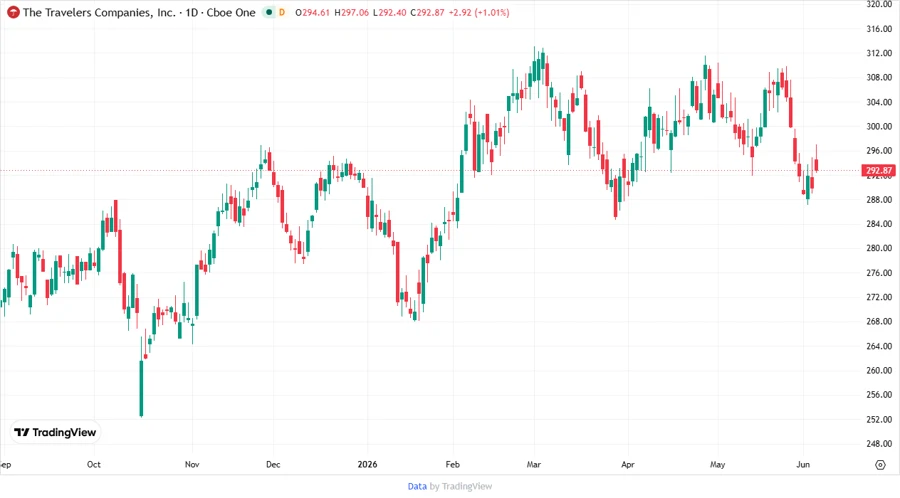Click the Jun label on time axis
The width and height of the screenshot is (900, 498).
pos(803,465)
